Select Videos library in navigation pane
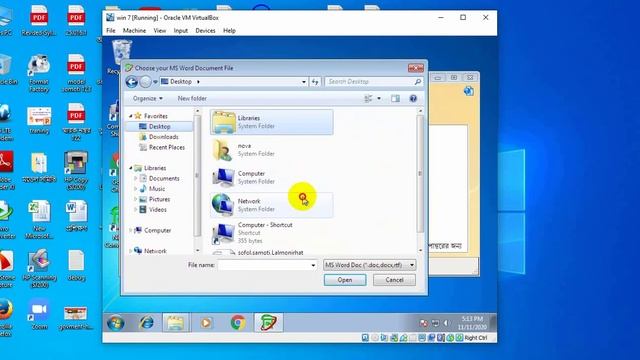640x360 pixels. point(158,209)
